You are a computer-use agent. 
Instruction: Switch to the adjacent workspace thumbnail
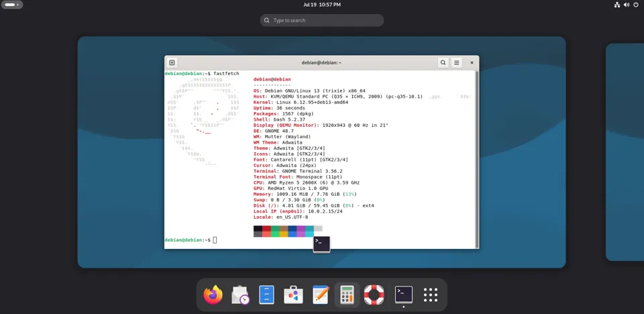click(625, 152)
